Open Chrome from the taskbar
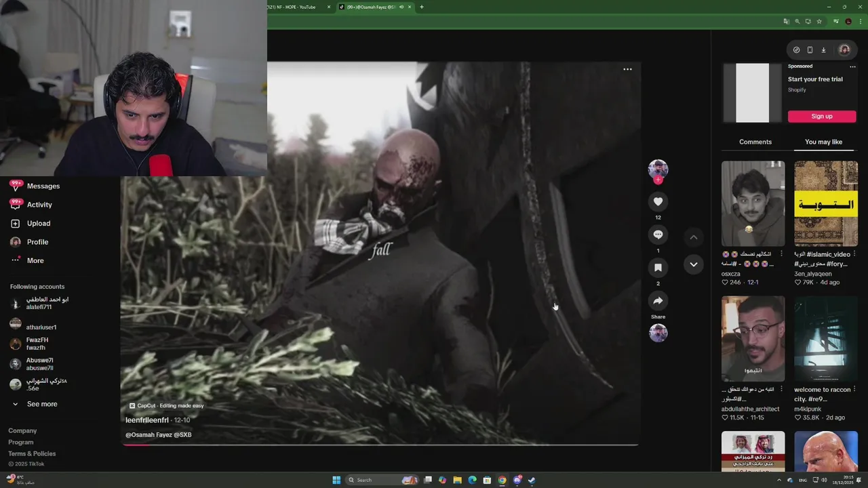Viewport: 868px width, 488px height. point(502,480)
